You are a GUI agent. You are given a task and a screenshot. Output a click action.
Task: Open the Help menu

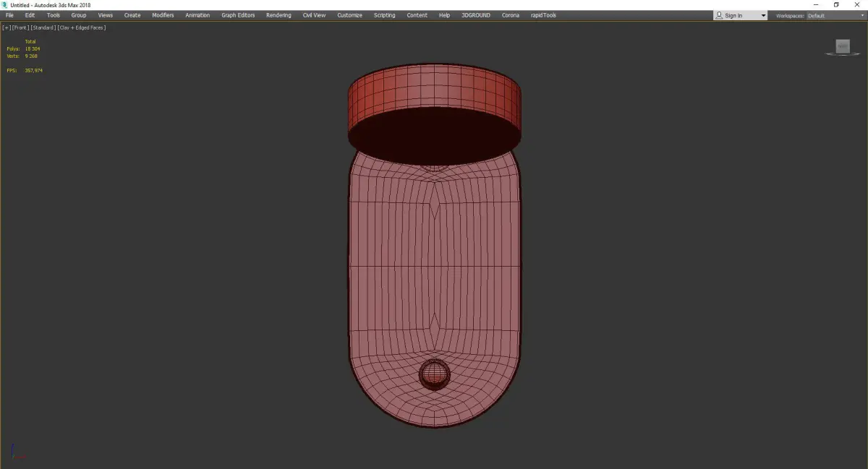pyautogui.click(x=444, y=15)
